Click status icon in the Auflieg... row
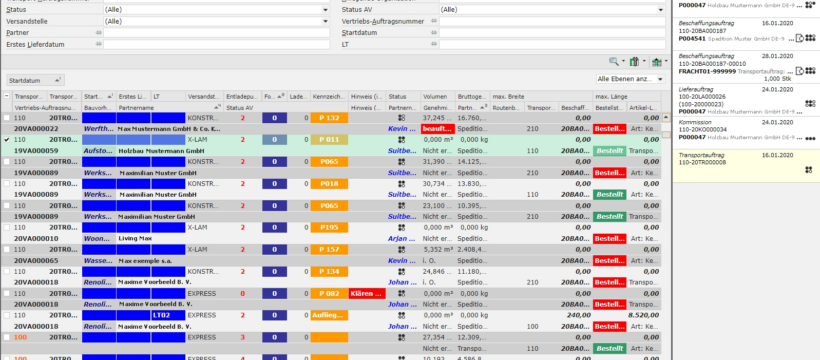 402,316
